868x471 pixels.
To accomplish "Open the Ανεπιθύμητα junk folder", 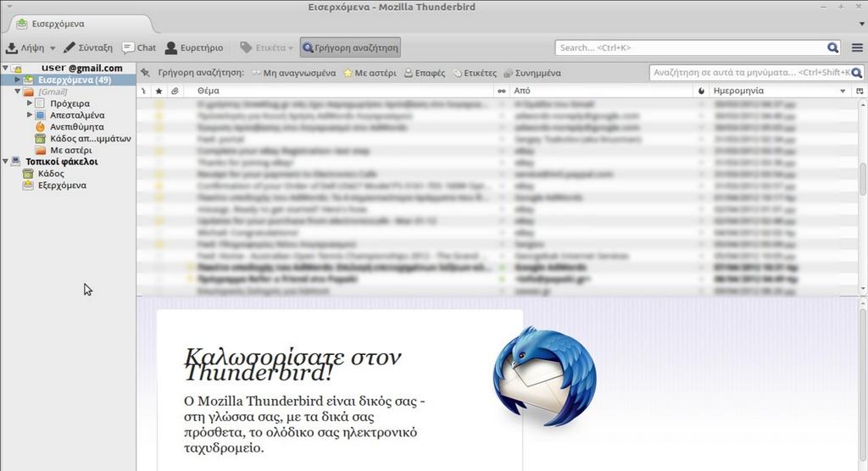I will tap(76, 127).
